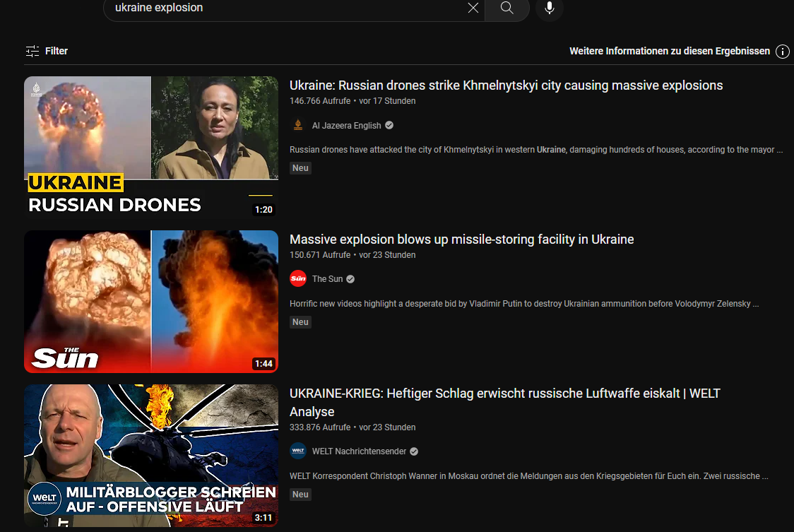Screen dimensions: 794x532
Task: Play the Russian drones Khmelnytskyi video thumbnail
Action: tap(151, 148)
